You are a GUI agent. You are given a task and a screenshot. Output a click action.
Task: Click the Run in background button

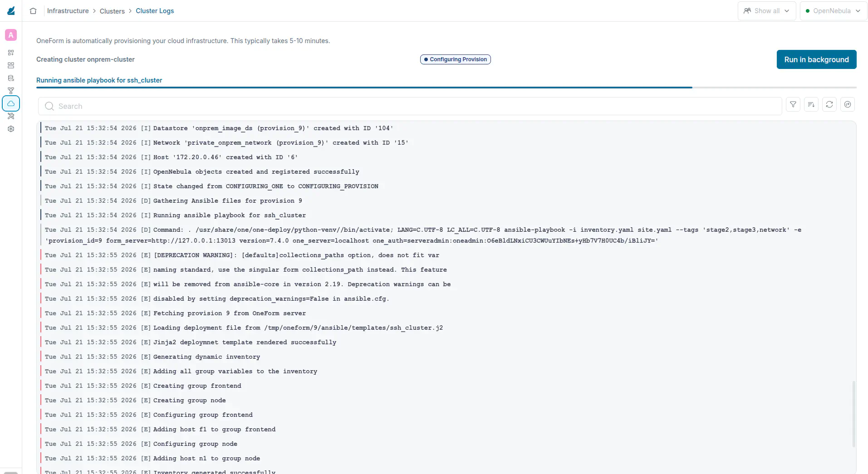point(816,59)
